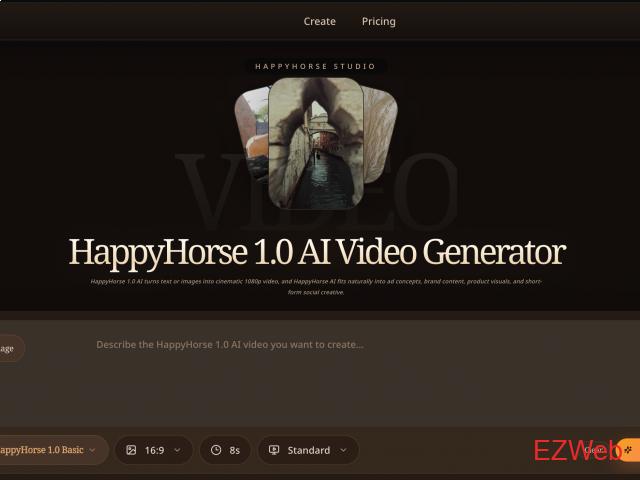Click the clock icon for duration

tap(216, 450)
